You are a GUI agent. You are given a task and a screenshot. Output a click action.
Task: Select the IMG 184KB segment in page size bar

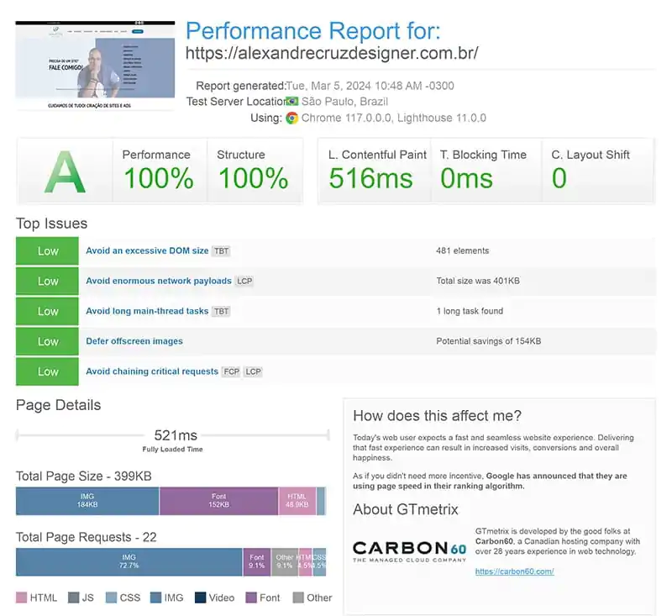click(87, 501)
